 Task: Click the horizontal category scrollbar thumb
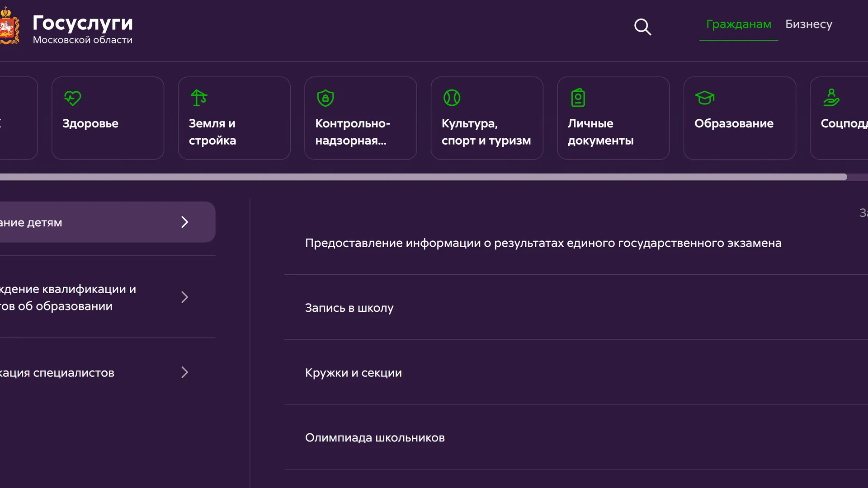423,177
